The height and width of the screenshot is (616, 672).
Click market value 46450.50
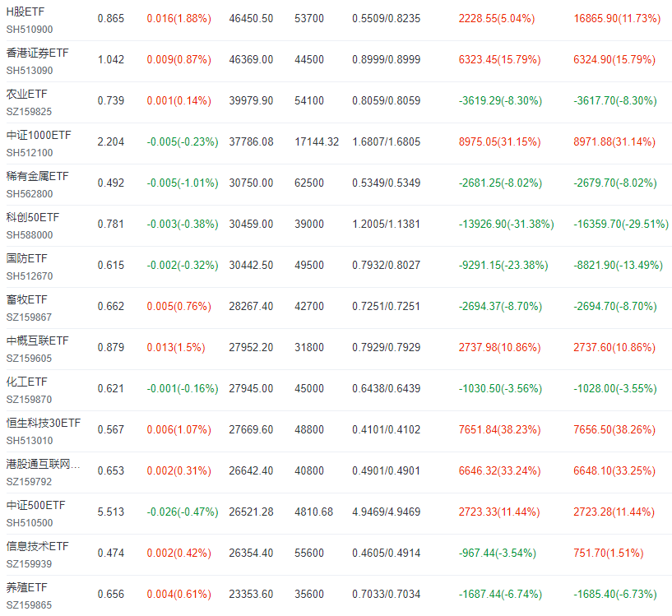tap(251, 19)
